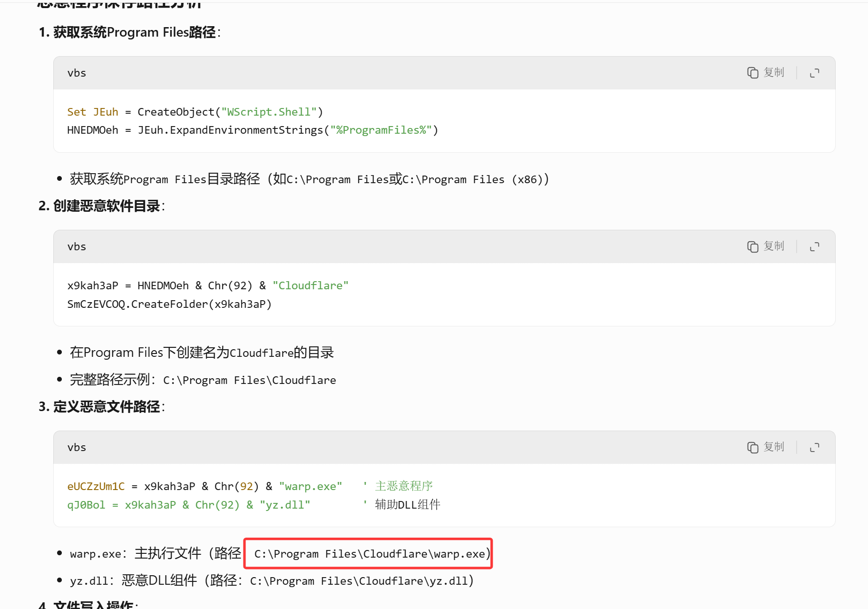Click the vbs label of the first code block
The height and width of the screenshot is (609, 868).
pos(77,73)
